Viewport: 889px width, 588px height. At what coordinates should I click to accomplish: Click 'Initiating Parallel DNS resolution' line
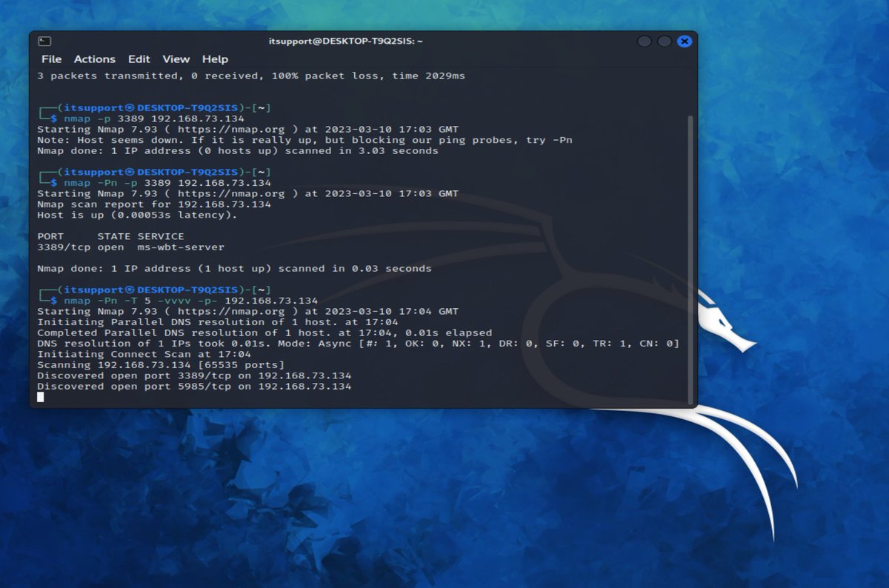pyautogui.click(x=218, y=322)
